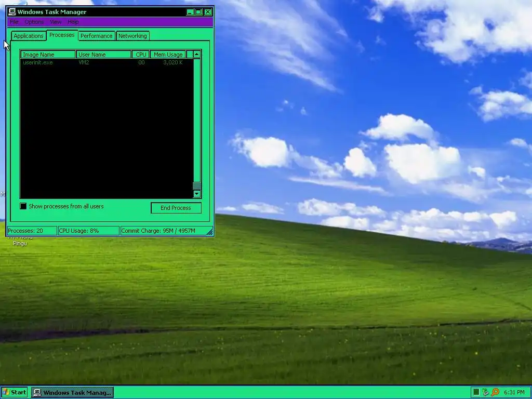The height and width of the screenshot is (399, 532).
Task: Click the process list scrollbar thumb
Action: point(197,186)
